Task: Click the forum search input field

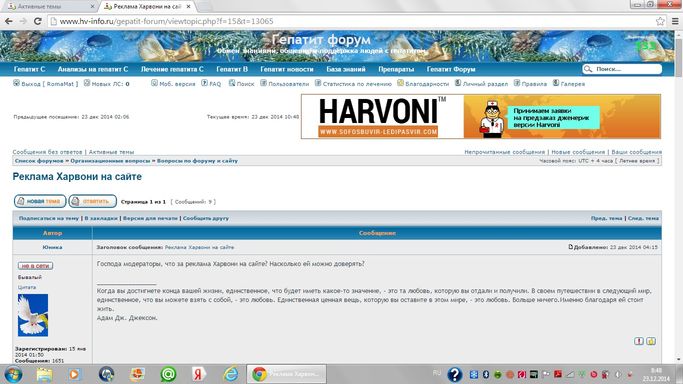Action: click(x=626, y=69)
